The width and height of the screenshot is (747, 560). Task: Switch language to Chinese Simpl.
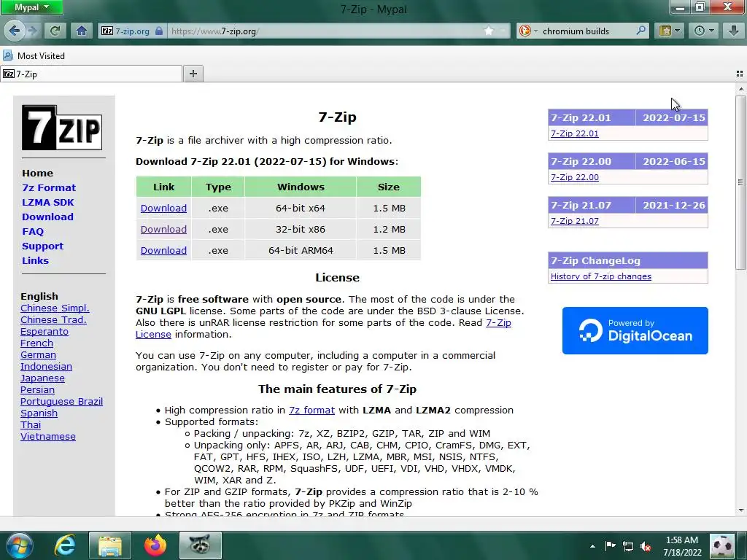coord(55,308)
